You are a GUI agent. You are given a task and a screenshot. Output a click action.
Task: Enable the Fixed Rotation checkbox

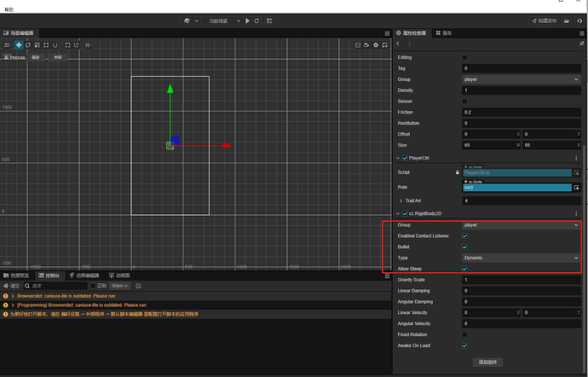[464, 334]
